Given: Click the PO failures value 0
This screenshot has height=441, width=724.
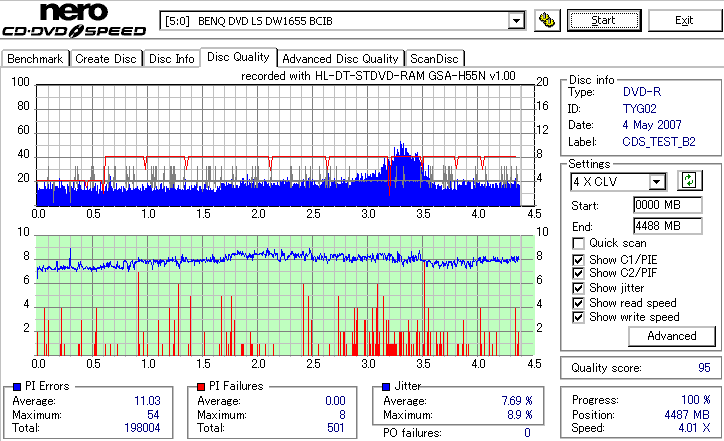Looking at the screenshot, I should tap(527, 433).
